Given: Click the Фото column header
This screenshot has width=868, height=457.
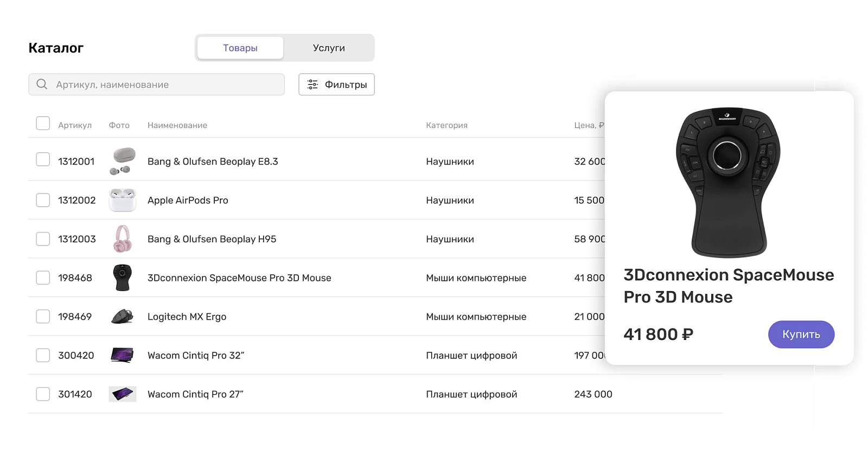Looking at the screenshot, I should [x=119, y=125].
